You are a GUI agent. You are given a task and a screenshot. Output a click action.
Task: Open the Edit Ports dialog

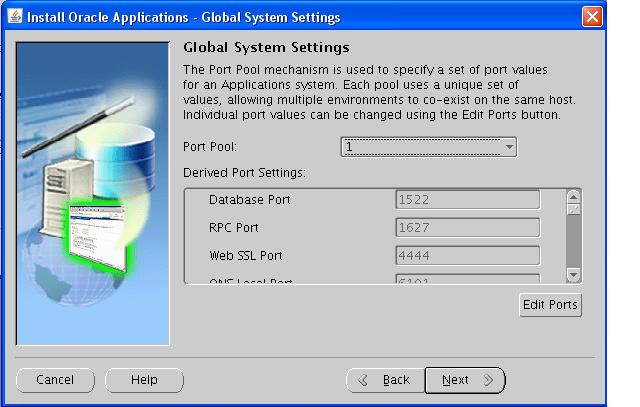click(550, 305)
